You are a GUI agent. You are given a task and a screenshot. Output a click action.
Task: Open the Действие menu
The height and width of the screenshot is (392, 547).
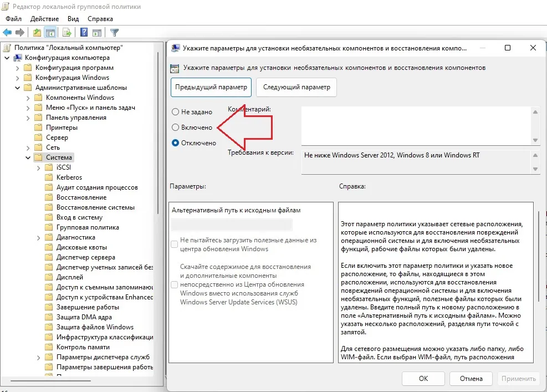45,19
